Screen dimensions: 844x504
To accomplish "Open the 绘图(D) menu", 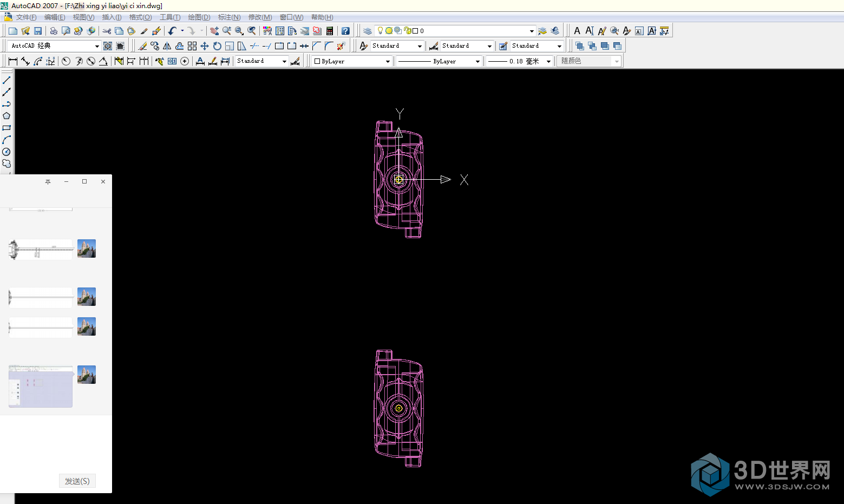I will (x=199, y=17).
